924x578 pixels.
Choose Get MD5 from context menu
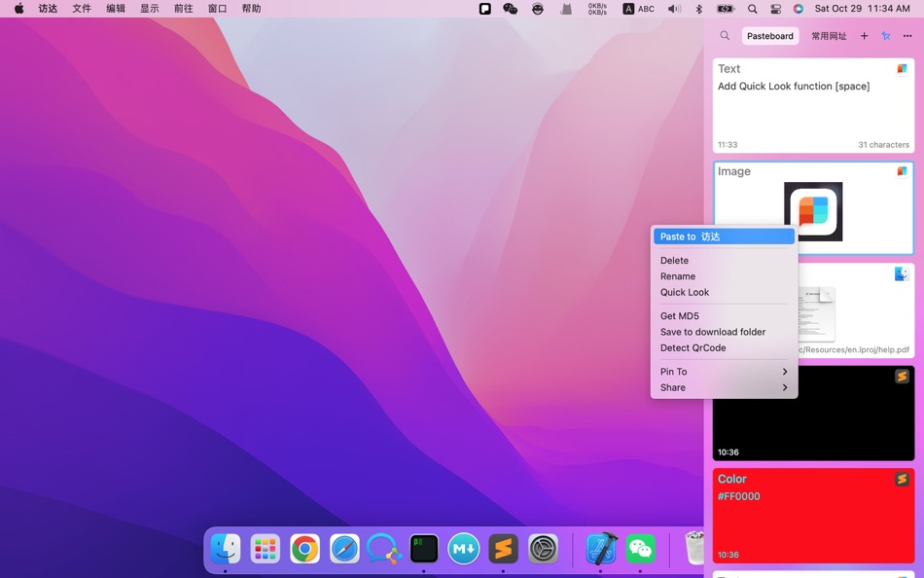[x=724, y=315]
